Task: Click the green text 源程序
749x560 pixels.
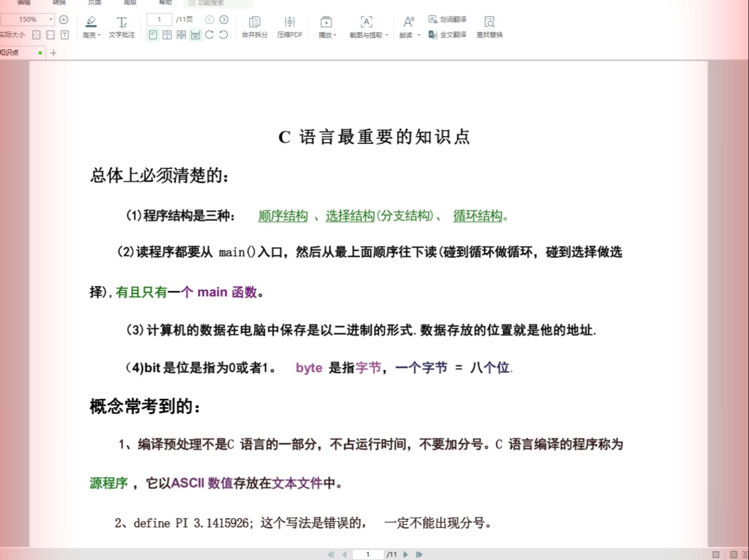Action: [109, 483]
